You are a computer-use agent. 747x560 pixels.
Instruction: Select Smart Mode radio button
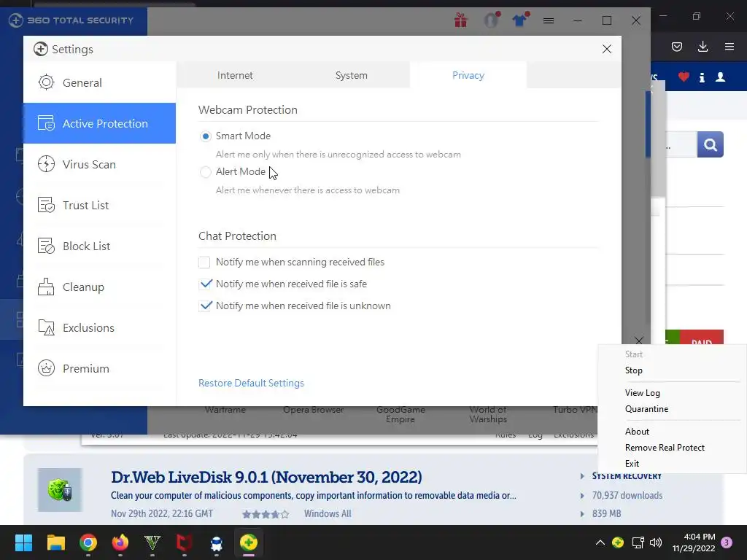205,136
